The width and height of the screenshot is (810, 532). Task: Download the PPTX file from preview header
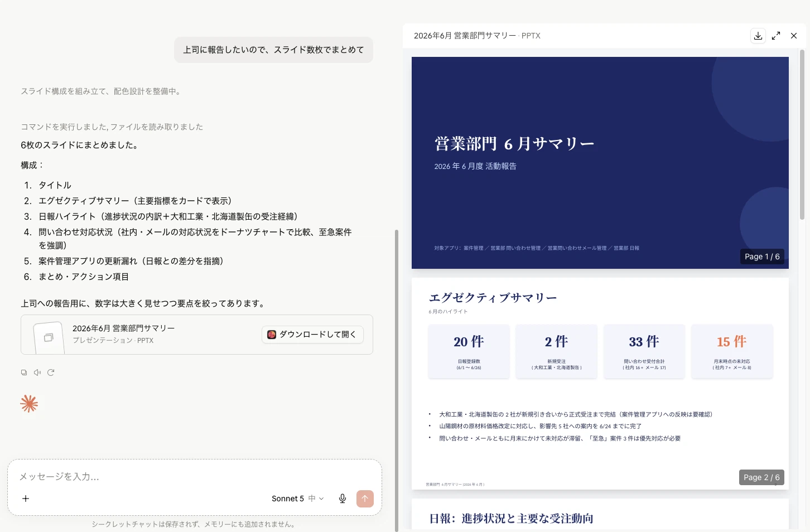[758, 36]
